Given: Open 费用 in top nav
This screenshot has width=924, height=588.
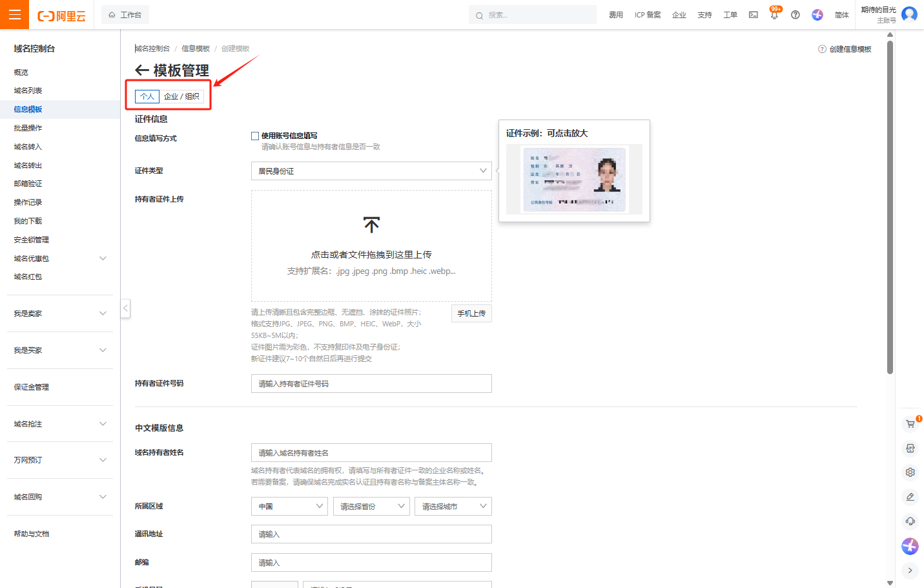Looking at the screenshot, I should click(616, 15).
